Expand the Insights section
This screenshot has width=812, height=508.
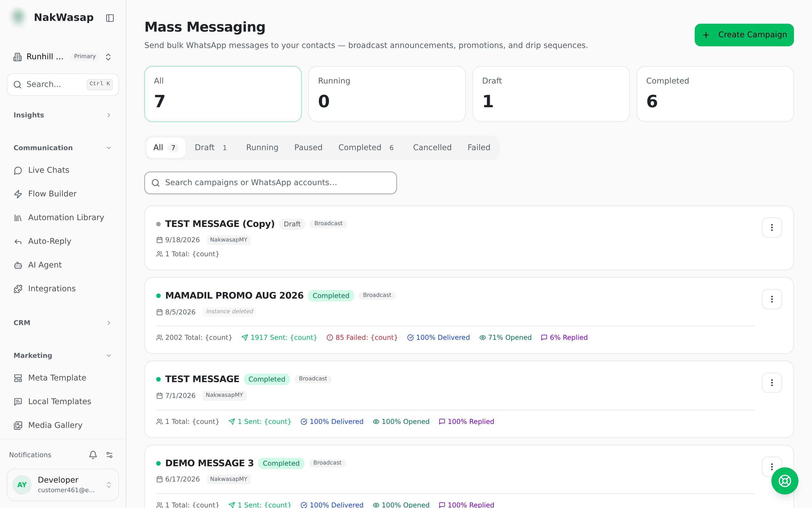coord(63,115)
